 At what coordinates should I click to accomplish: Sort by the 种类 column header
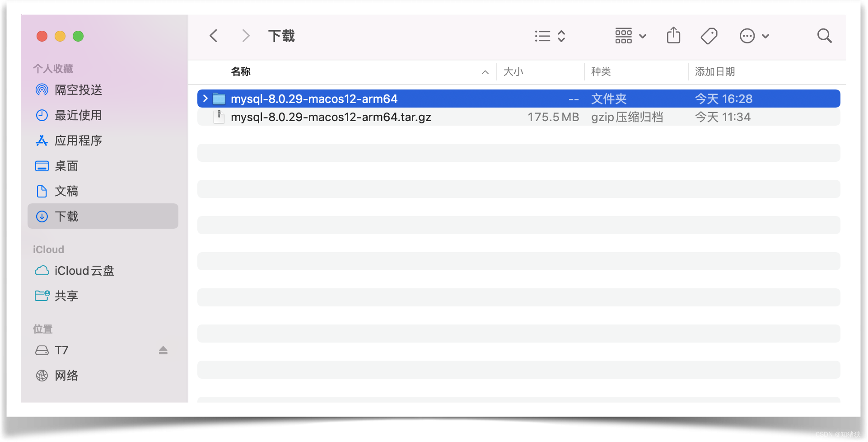[601, 71]
